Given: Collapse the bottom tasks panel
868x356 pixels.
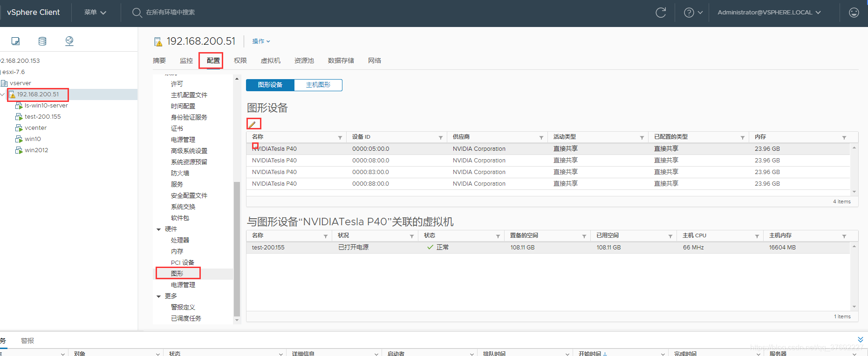Looking at the screenshot, I should click(860, 340).
